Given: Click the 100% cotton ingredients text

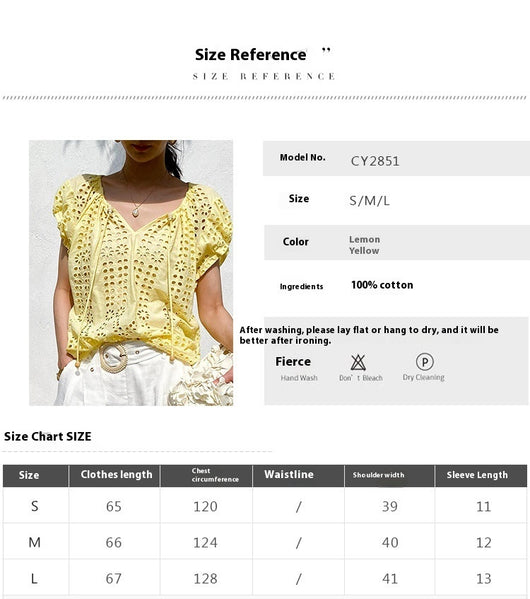Looking at the screenshot, I should pos(382,285).
